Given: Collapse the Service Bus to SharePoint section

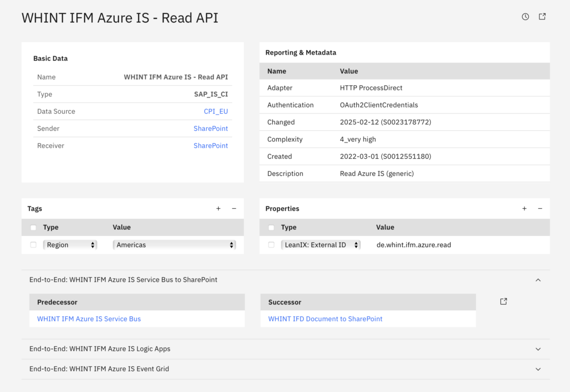Looking at the screenshot, I should point(538,280).
